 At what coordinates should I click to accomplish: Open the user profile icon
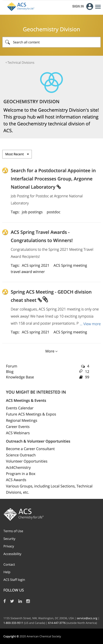[x=89, y=7]
